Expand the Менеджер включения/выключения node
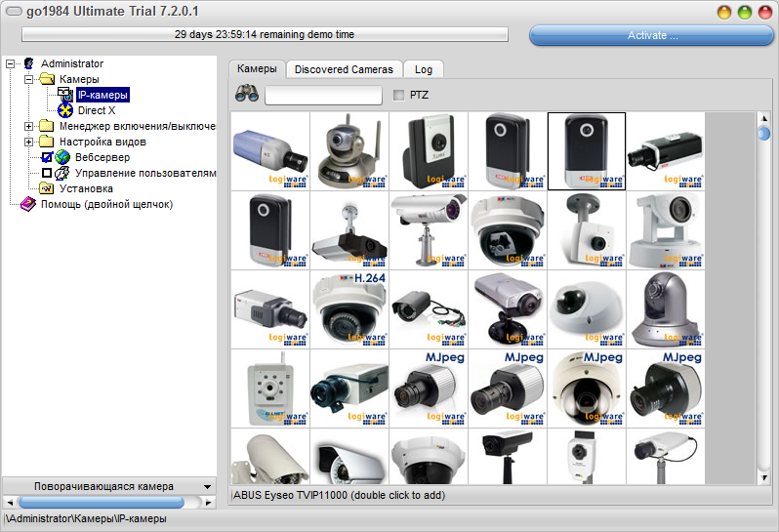Viewport: 779px width, 532px height. 29,126
